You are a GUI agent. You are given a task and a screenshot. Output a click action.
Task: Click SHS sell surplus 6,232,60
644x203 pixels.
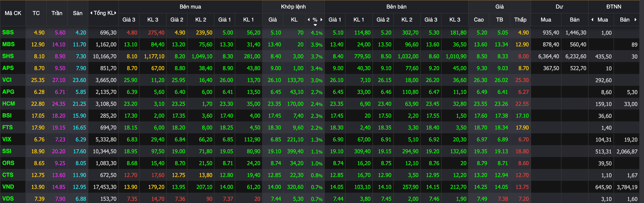(x=576, y=56)
